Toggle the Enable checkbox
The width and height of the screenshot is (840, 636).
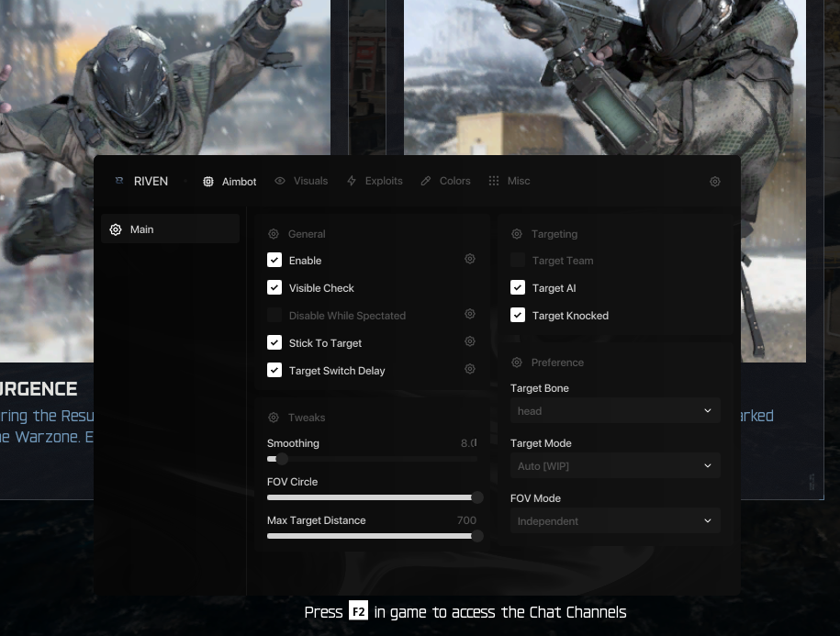click(x=274, y=261)
